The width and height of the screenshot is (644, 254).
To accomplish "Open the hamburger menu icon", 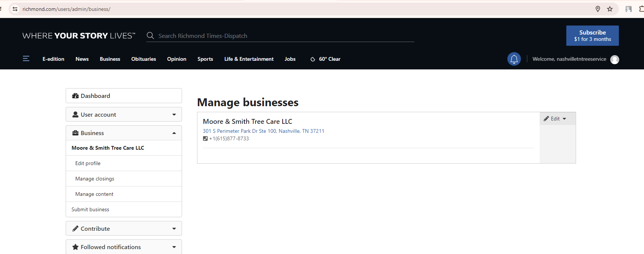I will coord(26,59).
